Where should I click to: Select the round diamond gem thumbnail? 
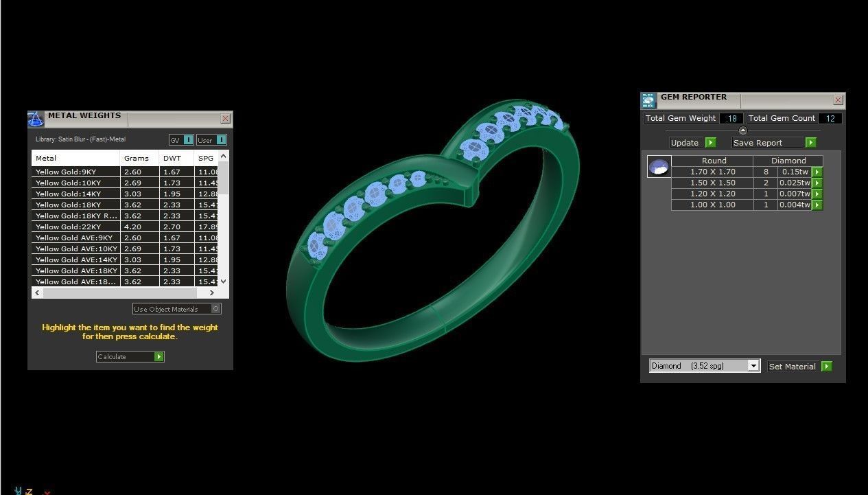pyautogui.click(x=659, y=166)
